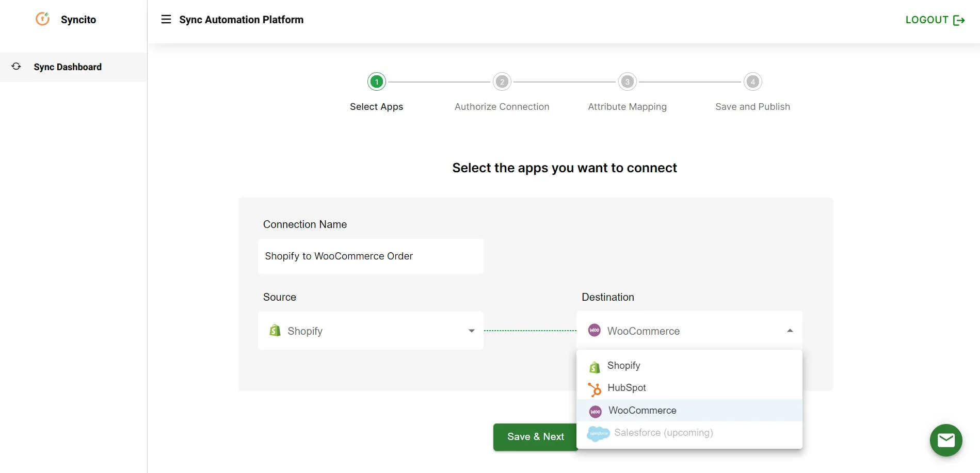Open Sync Dashboard from the sidebar
The height and width of the screenshot is (473, 980).
click(68, 67)
